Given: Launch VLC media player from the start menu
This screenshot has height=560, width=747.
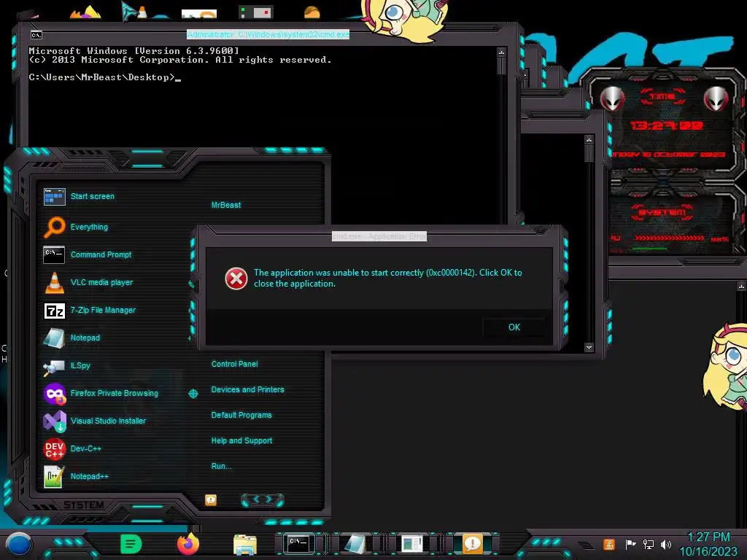Looking at the screenshot, I should (88, 282).
